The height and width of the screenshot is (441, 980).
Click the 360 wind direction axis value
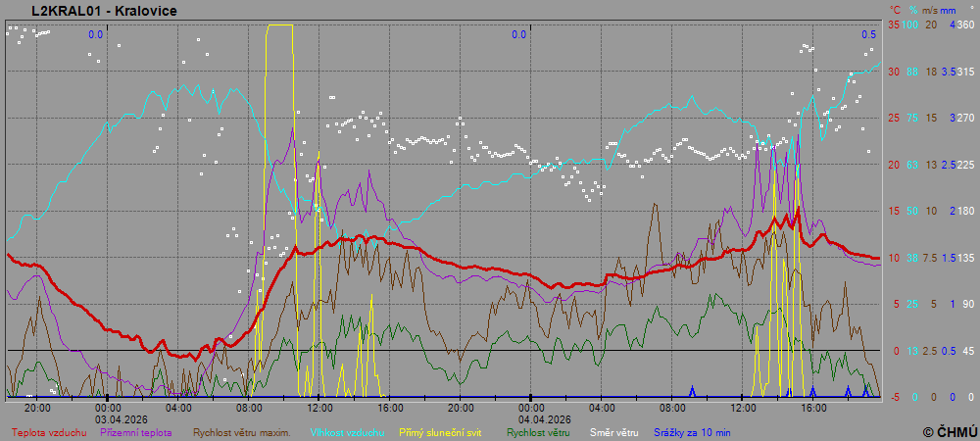click(964, 24)
